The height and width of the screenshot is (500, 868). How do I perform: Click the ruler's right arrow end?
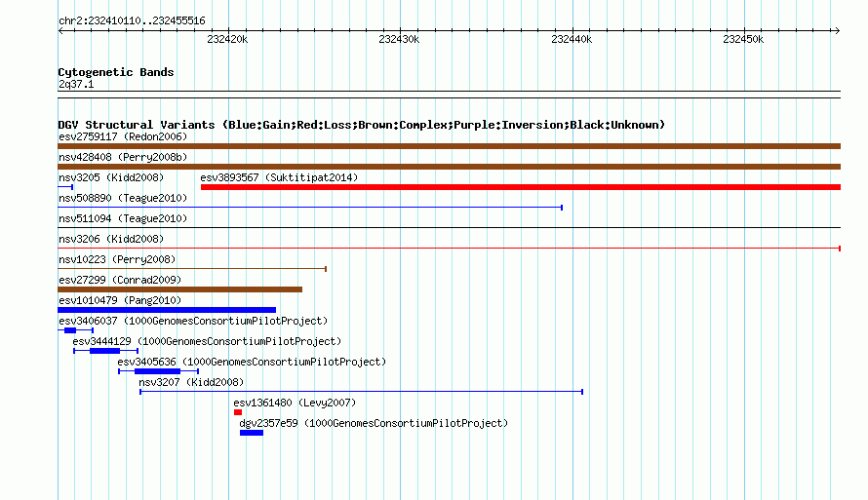838,31
